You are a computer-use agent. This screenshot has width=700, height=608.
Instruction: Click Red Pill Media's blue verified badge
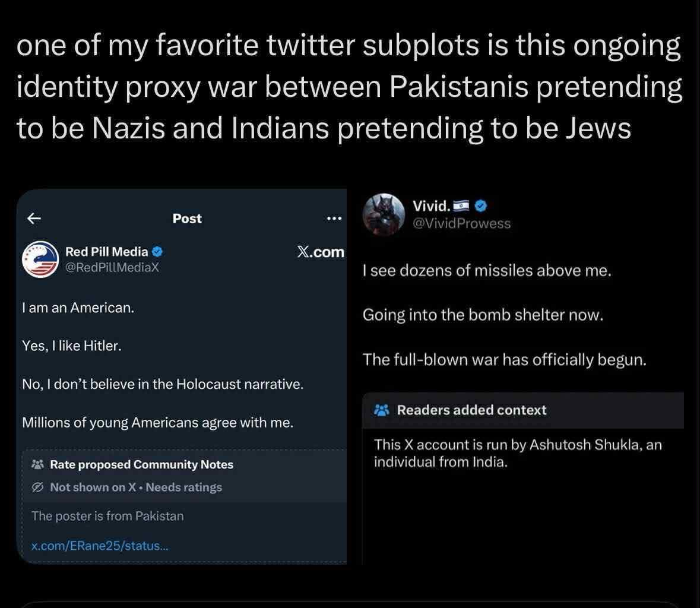[x=157, y=252]
